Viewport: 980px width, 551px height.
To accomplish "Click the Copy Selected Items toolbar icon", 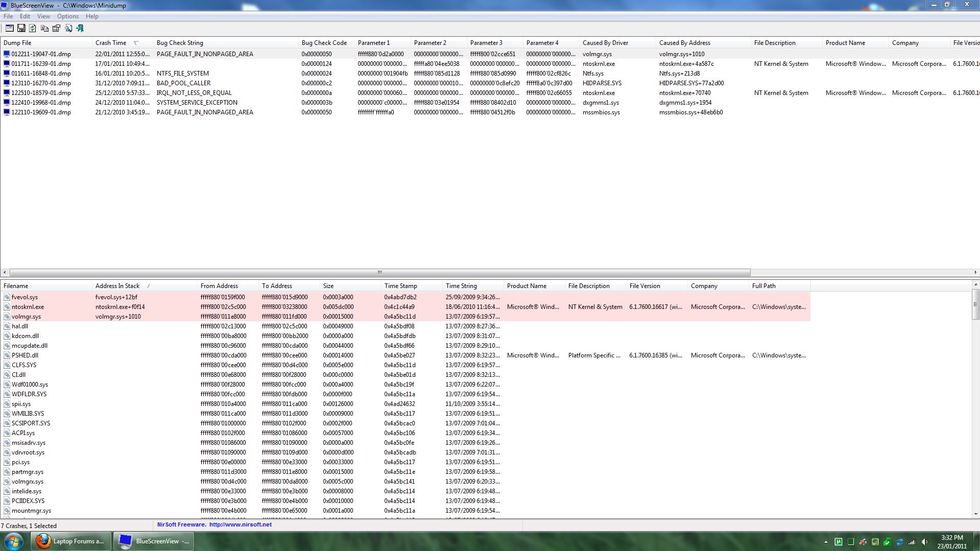I will (x=44, y=29).
